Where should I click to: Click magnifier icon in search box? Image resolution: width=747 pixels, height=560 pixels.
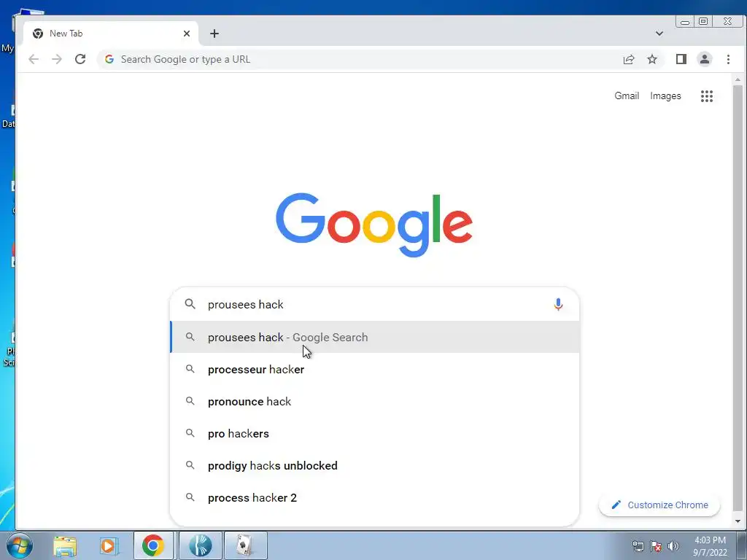(x=190, y=304)
